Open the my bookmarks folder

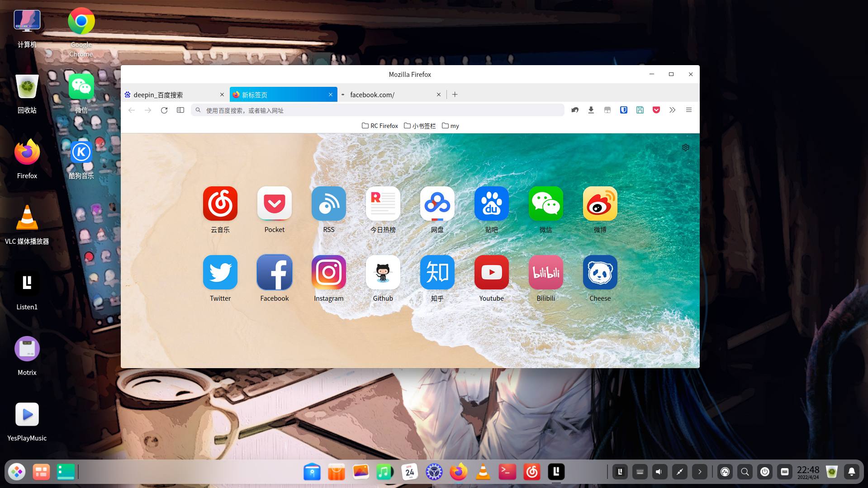[x=451, y=126]
